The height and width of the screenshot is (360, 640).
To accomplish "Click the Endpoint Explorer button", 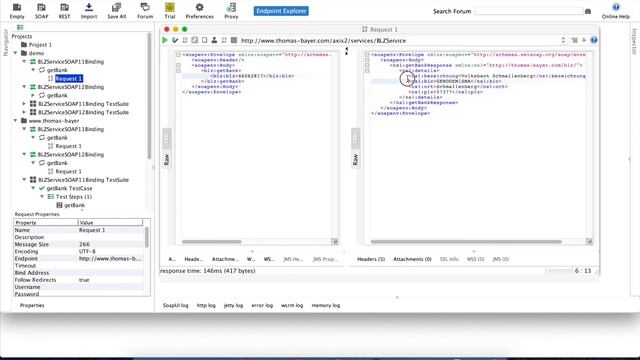I will (x=281, y=11).
